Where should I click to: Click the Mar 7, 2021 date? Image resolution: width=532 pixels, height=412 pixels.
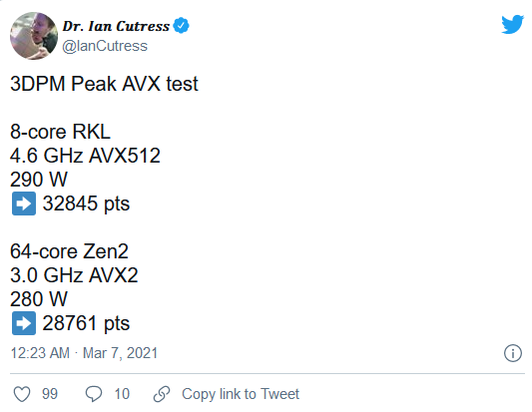[120, 353]
